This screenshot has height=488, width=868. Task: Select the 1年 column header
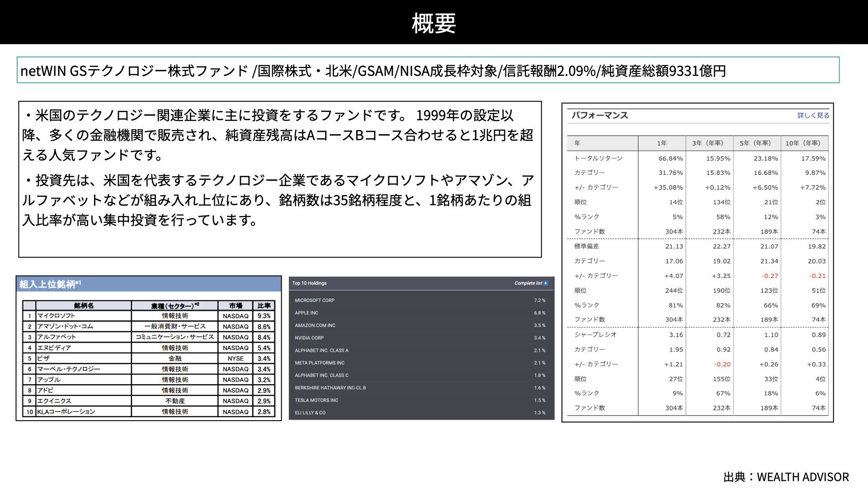tap(662, 143)
